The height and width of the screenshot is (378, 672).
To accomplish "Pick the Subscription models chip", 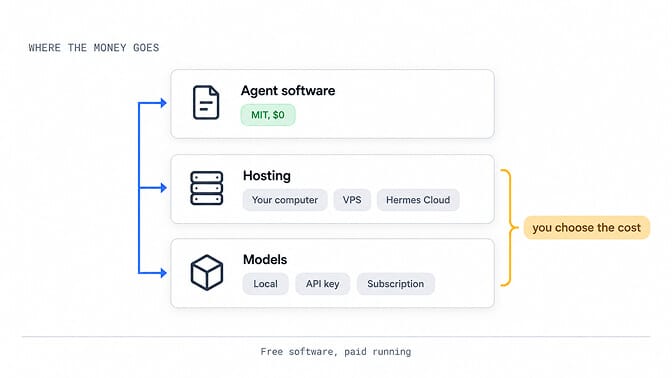I will pyautogui.click(x=396, y=284).
